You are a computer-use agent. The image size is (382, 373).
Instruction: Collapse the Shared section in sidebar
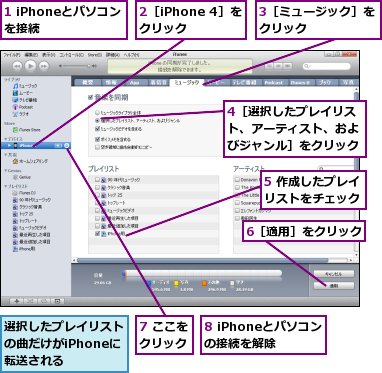[x=5, y=154]
